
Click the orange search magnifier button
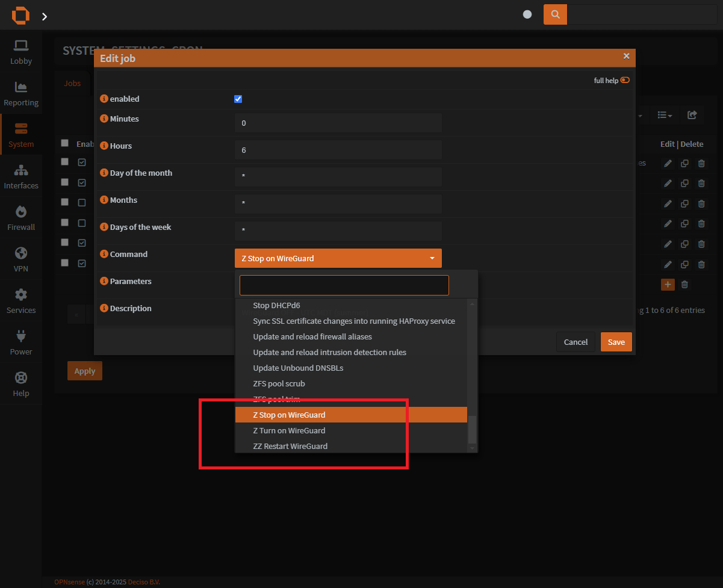(555, 14)
